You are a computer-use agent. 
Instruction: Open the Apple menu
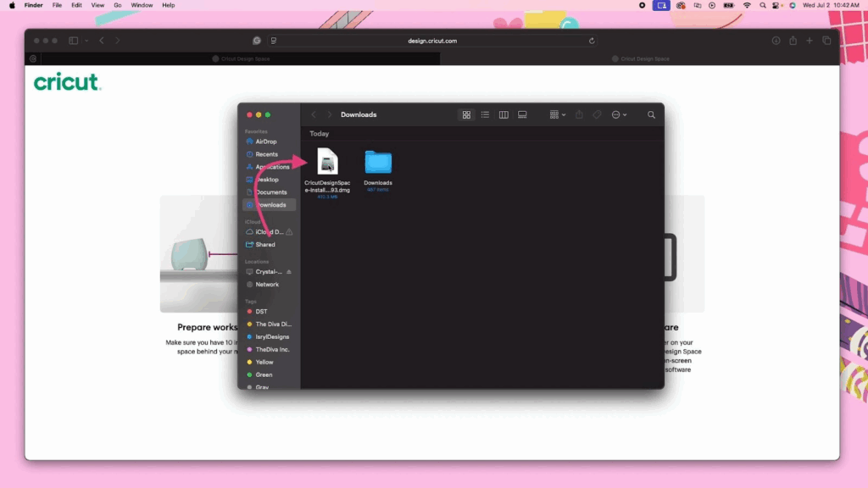pyautogui.click(x=12, y=5)
